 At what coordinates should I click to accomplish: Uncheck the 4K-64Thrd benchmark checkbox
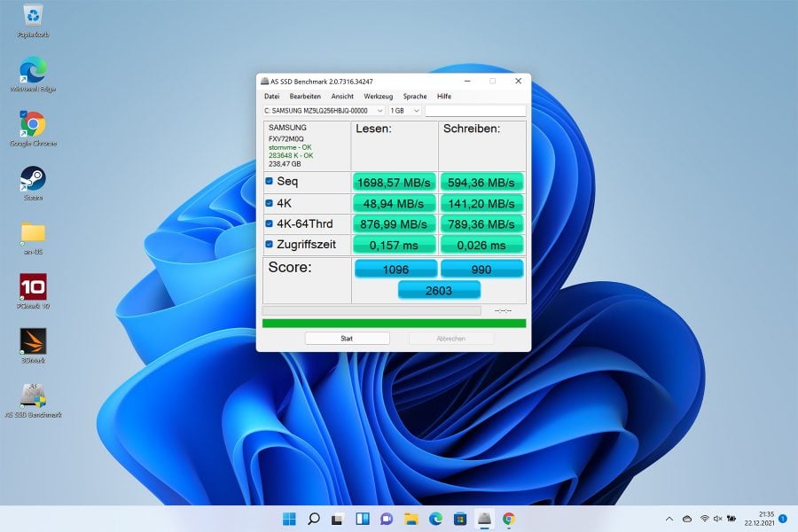[x=270, y=223]
